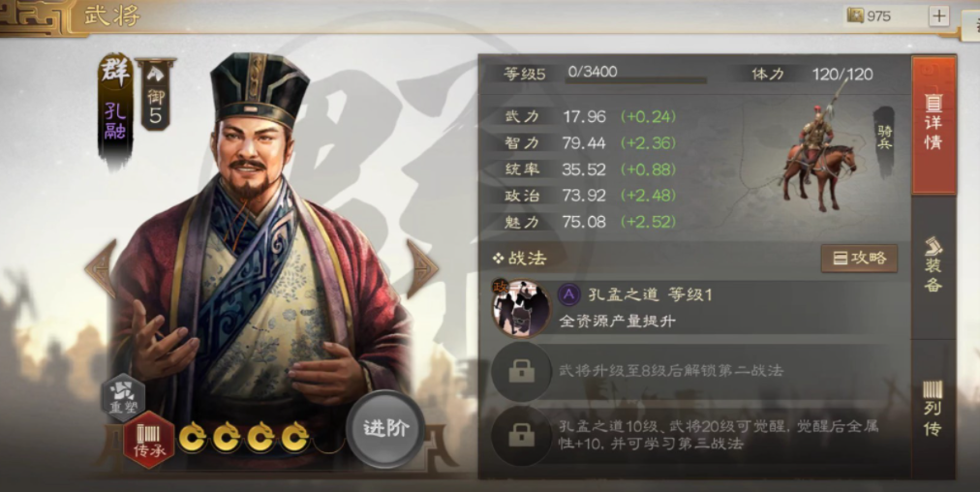Click the level 5 experience progress bar
The width and height of the screenshot is (980, 492).
coord(636,80)
